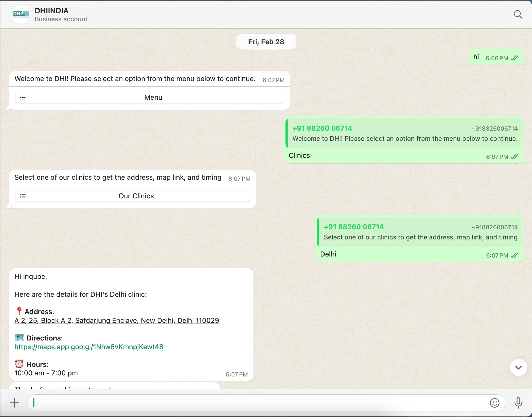Click +91 88260 06714 in Delhi reply
This screenshot has width=532, height=417.
point(354,227)
